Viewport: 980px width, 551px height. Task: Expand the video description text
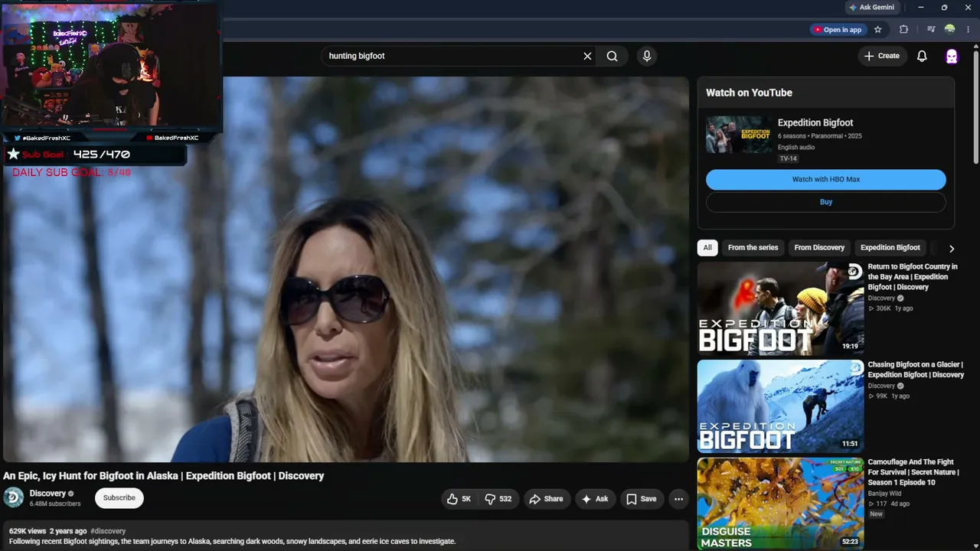click(x=232, y=541)
